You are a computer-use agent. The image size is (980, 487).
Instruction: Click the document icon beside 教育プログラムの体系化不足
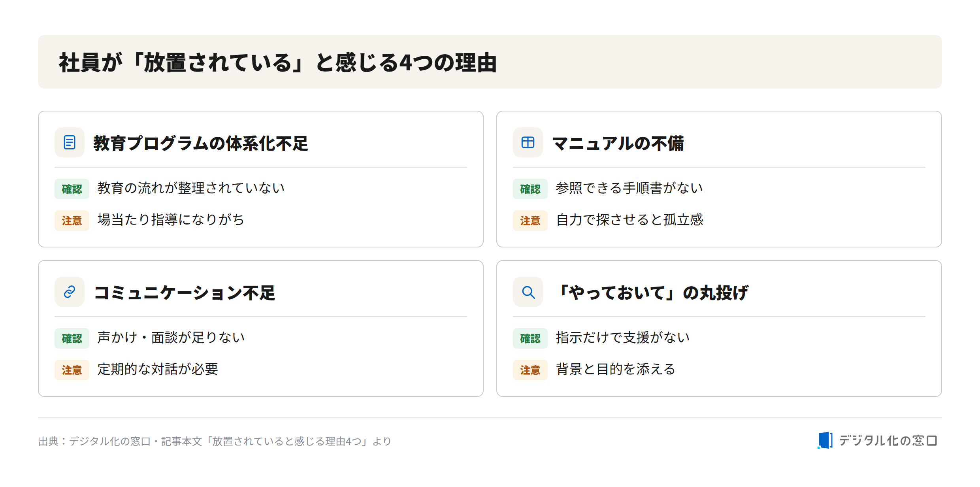70,142
